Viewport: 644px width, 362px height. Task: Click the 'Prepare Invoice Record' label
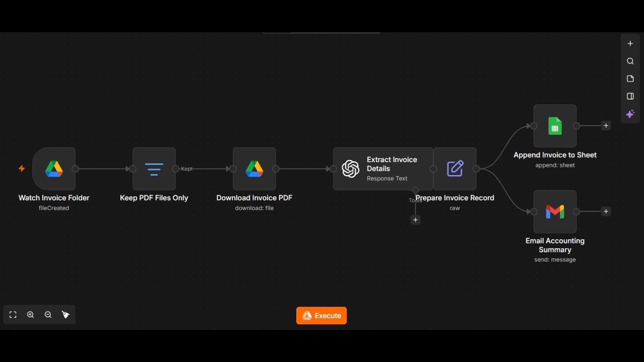(x=455, y=198)
